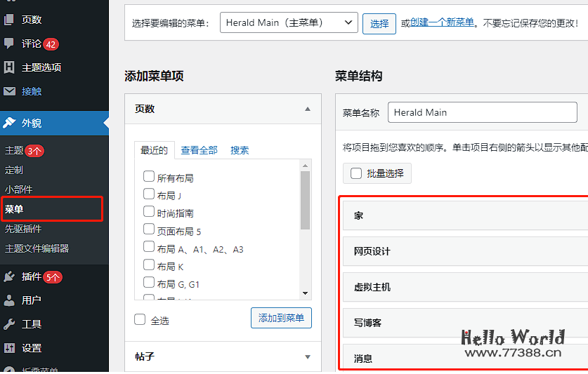The height and width of the screenshot is (374, 588).
Task: Check the 布局 J checkbox
Action: pos(149,194)
